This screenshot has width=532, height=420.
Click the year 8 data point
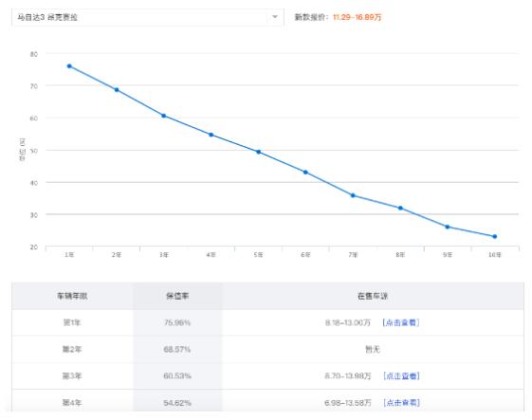pos(400,208)
